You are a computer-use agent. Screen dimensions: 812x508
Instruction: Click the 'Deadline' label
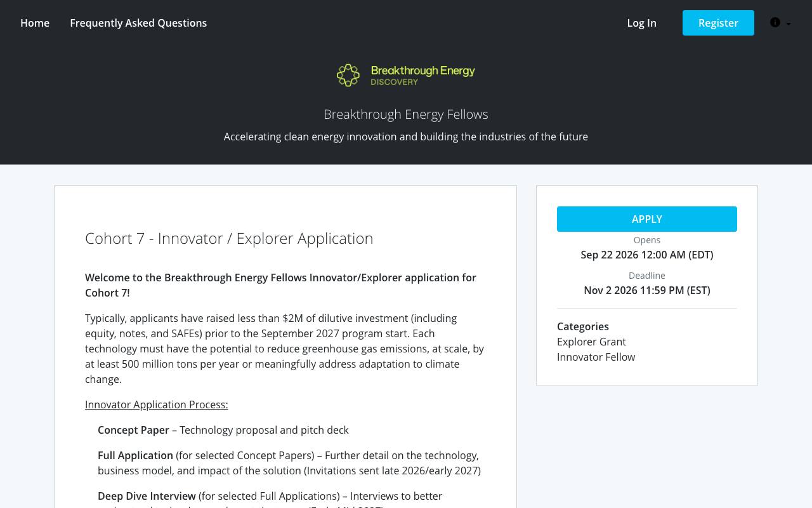[647, 276]
